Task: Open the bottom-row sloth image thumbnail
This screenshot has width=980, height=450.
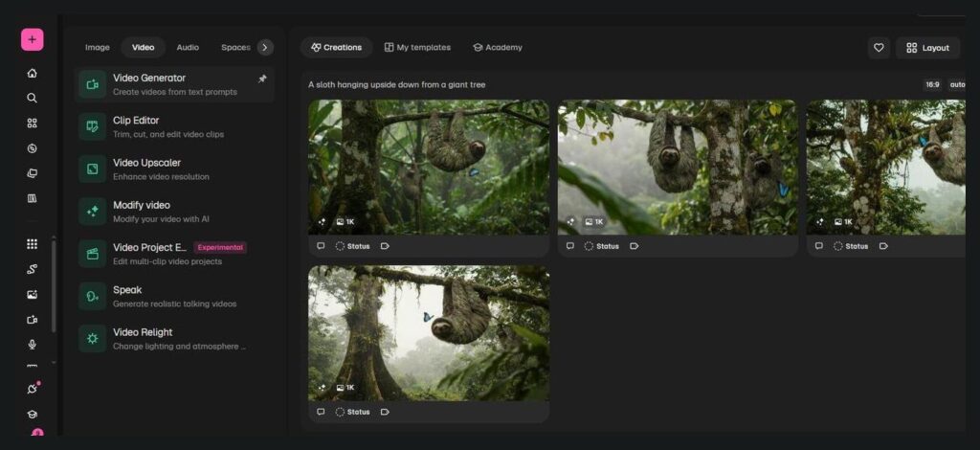Action: pos(429,333)
